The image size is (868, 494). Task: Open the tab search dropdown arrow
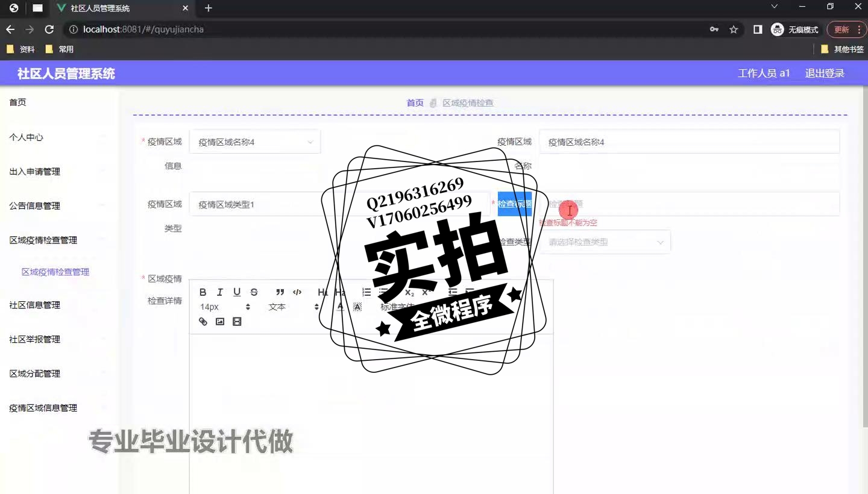coord(775,7)
